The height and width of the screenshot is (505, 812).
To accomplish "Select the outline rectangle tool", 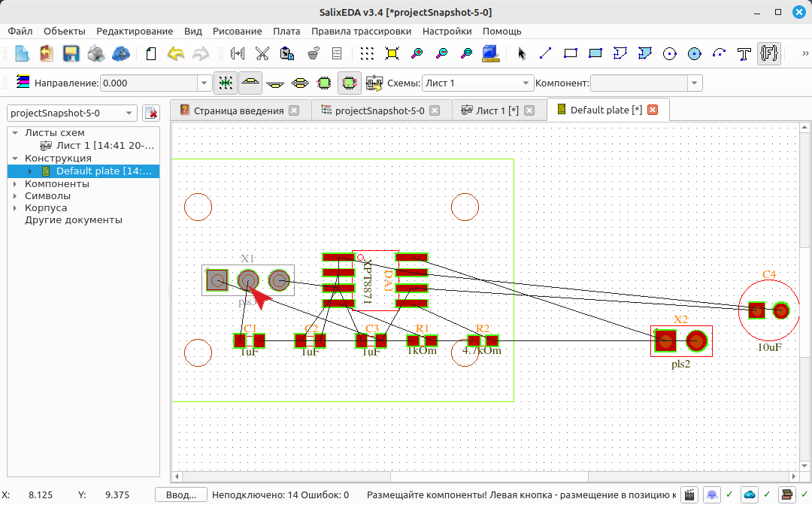I will (570, 53).
